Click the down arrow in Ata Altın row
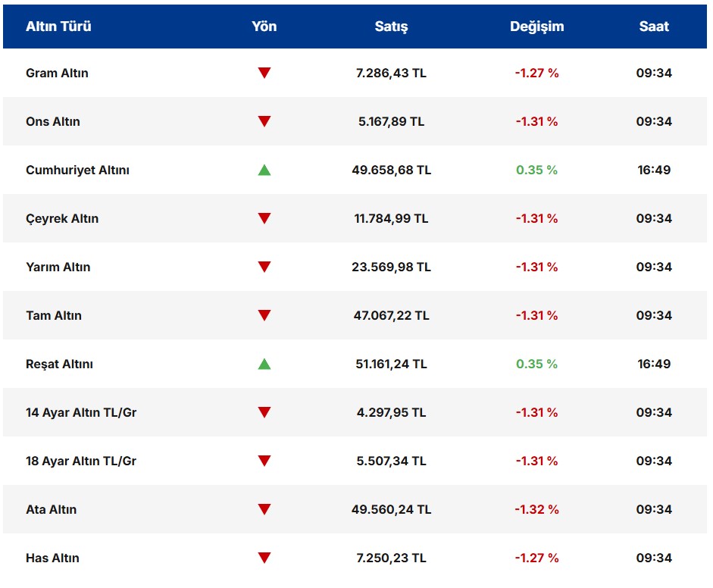Viewport: 713px width, 588px height. [264, 510]
